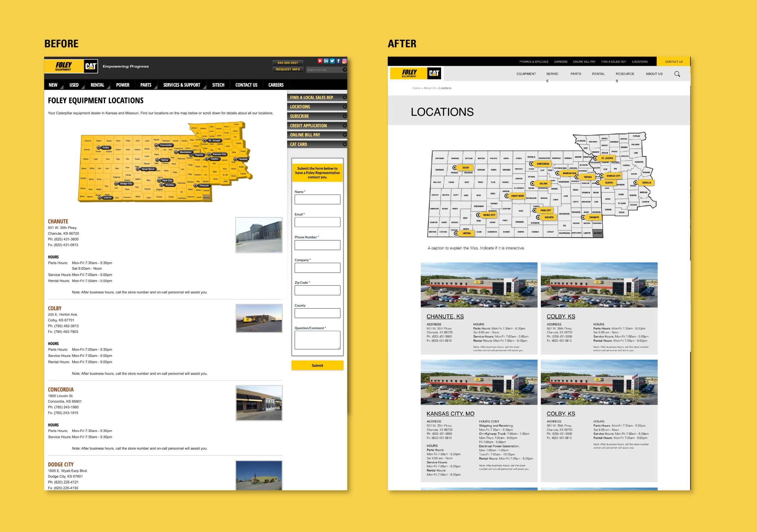Image resolution: width=757 pixels, height=532 pixels.
Task: Open the Chanute, KS location link
Action: (445, 317)
